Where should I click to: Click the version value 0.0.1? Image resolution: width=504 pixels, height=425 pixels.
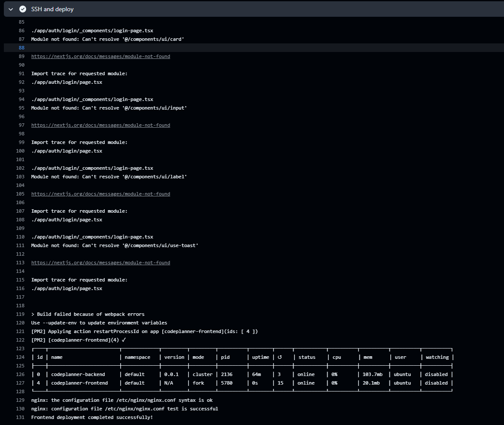[171, 374]
